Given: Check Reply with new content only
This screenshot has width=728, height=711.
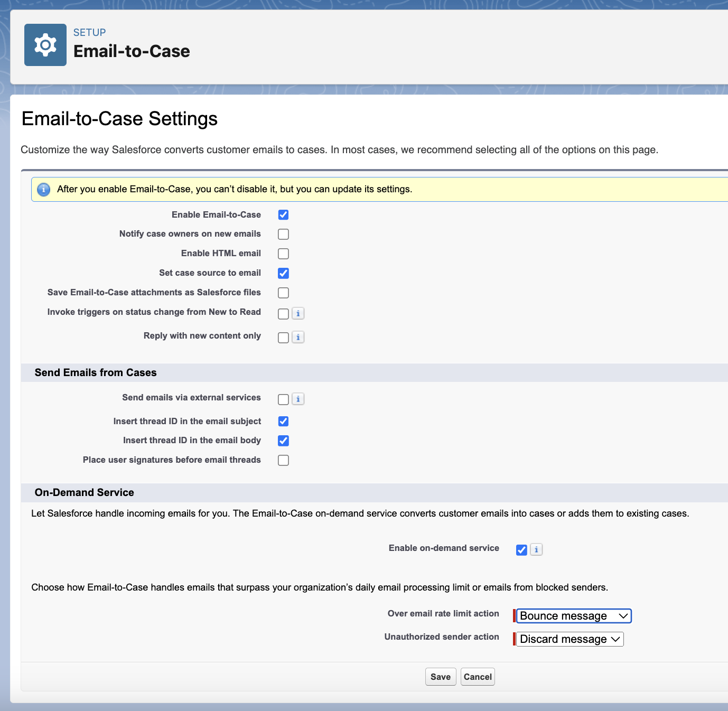Looking at the screenshot, I should 283,338.
